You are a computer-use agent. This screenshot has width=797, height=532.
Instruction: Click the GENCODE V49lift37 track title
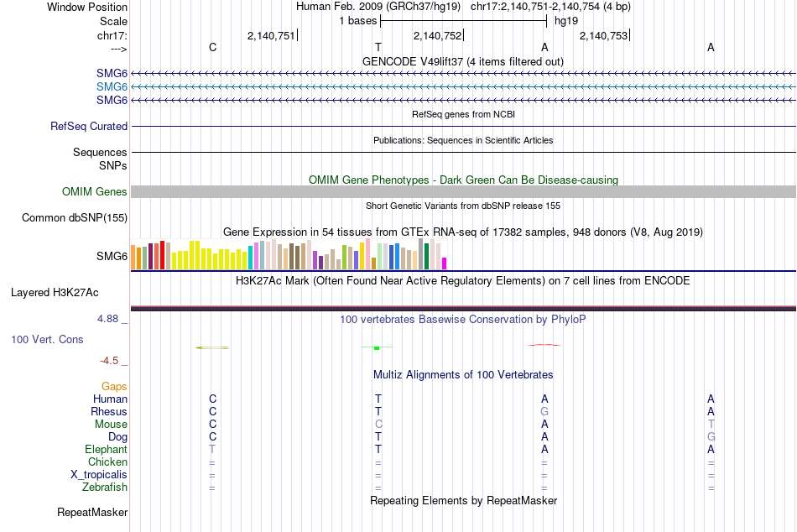coord(463,61)
